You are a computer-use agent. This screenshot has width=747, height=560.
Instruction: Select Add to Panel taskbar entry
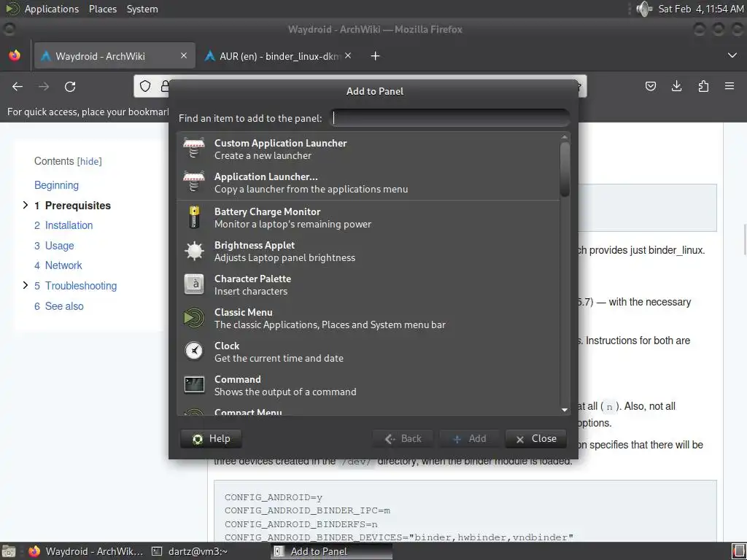point(332,551)
